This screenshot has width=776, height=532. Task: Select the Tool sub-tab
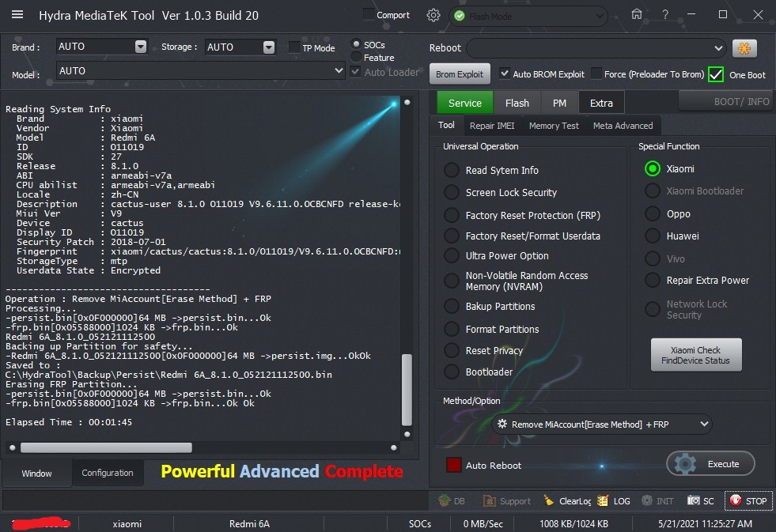coord(446,125)
